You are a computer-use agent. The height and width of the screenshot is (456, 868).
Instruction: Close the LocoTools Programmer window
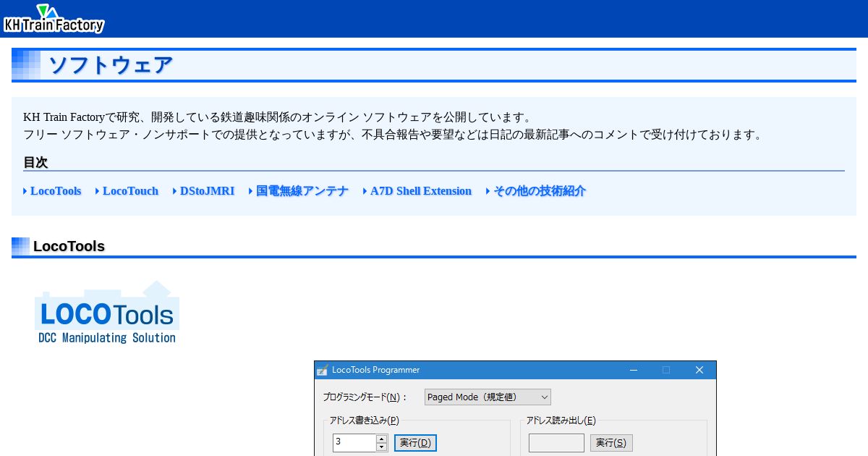point(699,370)
